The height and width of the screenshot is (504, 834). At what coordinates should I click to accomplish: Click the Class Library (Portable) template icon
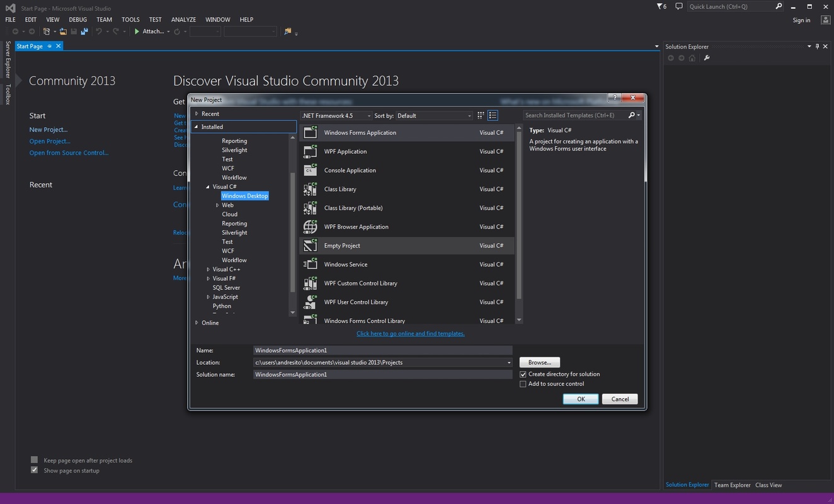[310, 208]
